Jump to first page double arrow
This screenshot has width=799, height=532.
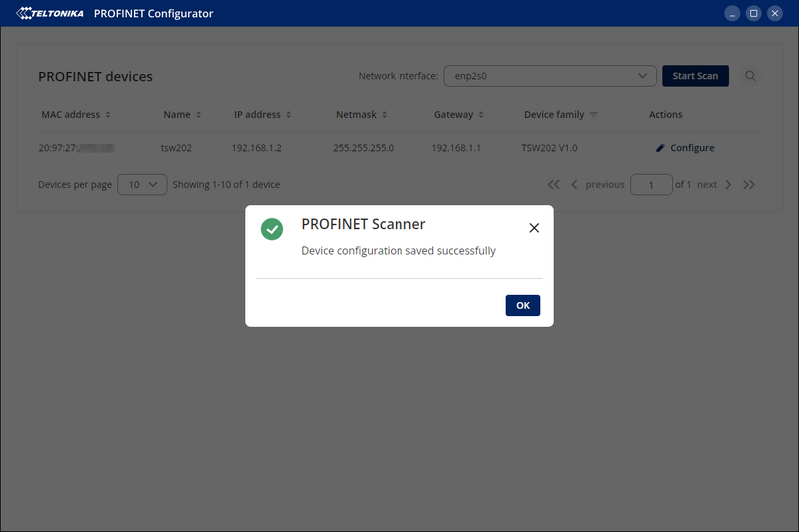[553, 185]
